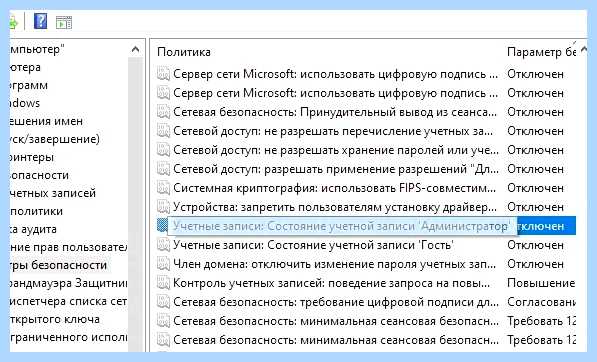Select tree item ending in 'уск/завершение)'

(x=55, y=139)
